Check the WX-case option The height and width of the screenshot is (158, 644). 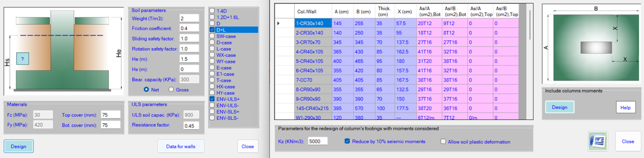click(x=212, y=55)
